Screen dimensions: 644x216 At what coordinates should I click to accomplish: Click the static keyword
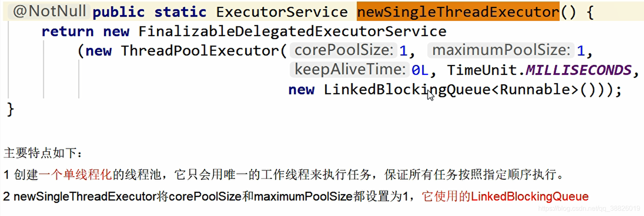(x=180, y=12)
